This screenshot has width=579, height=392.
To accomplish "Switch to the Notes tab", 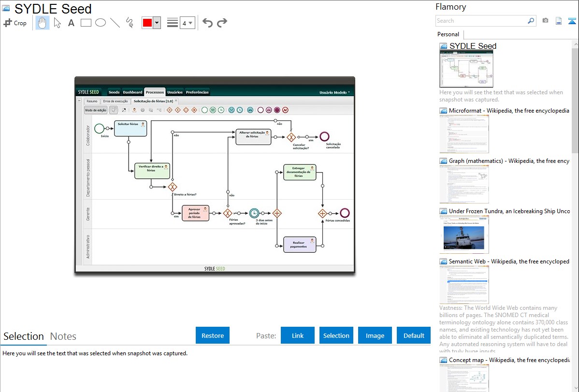I will 63,336.
